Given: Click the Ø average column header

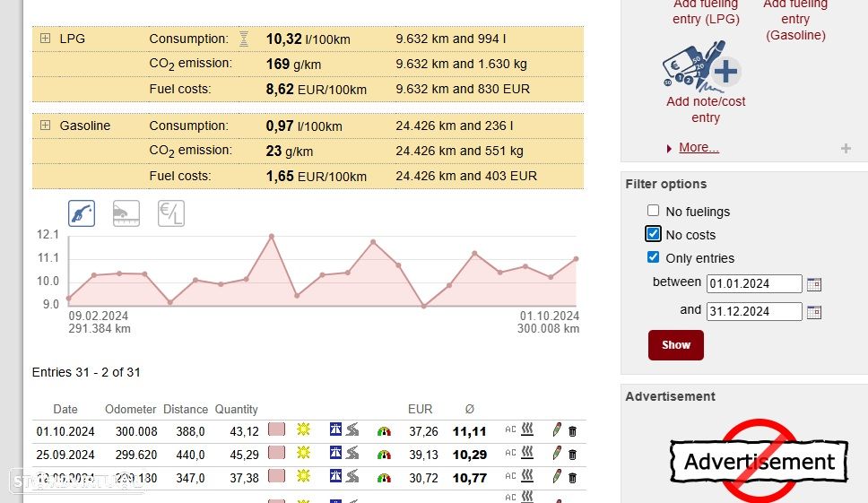Looking at the screenshot, I should (x=470, y=409).
